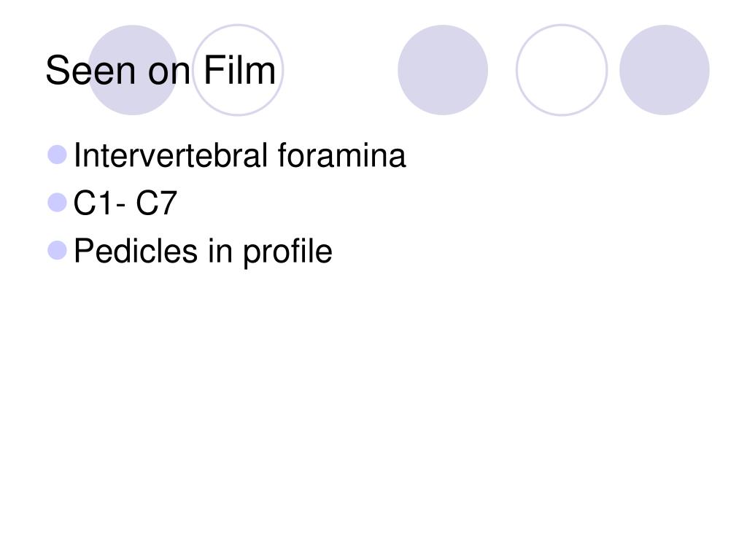Click the filled lavender circle behind 'Seen'
The width and height of the screenshot is (747, 560).
pyautogui.click(x=133, y=70)
